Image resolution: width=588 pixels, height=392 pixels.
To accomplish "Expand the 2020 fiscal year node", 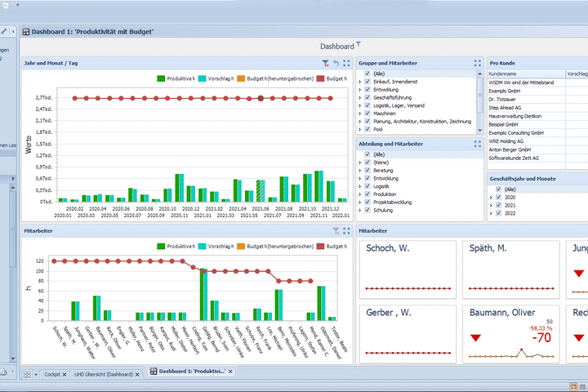I will 490,197.
